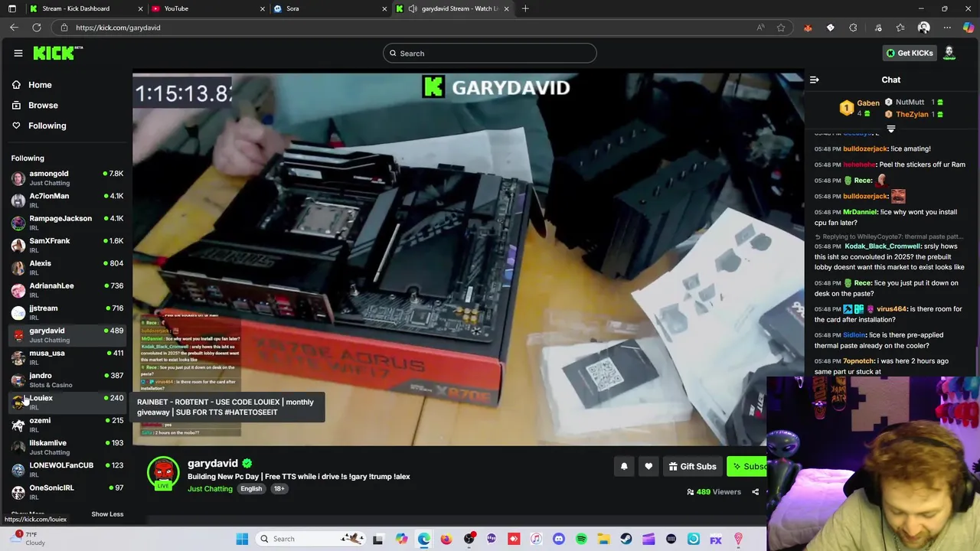
Task: Click the English language tag
Action: tap(251, 489)
